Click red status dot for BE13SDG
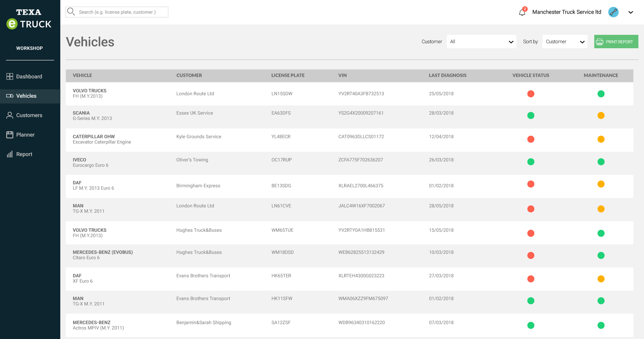 tap(531, 184)
